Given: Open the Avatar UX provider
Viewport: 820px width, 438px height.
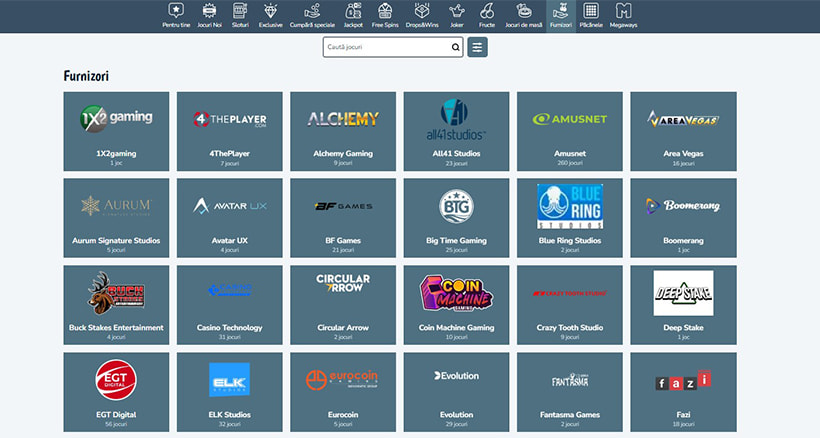Looking at the screenshot, I should pyautogui.click(x=230, y=218).
